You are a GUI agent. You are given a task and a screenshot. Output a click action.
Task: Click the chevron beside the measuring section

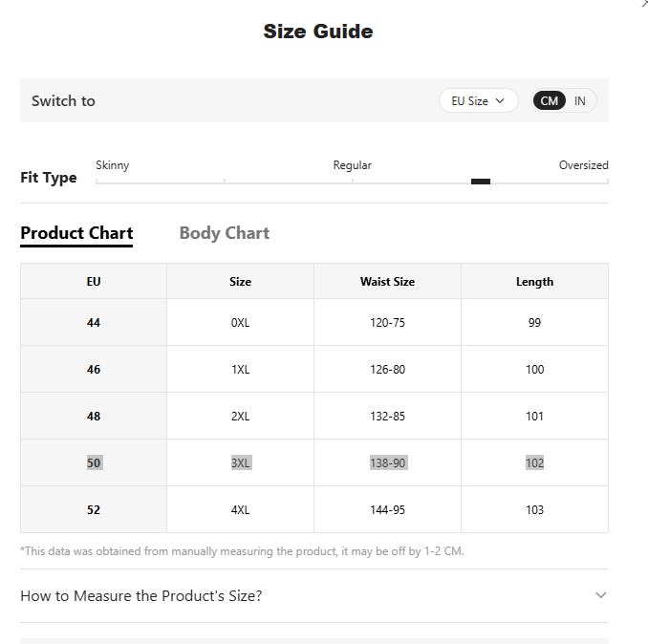coord(601,595)
